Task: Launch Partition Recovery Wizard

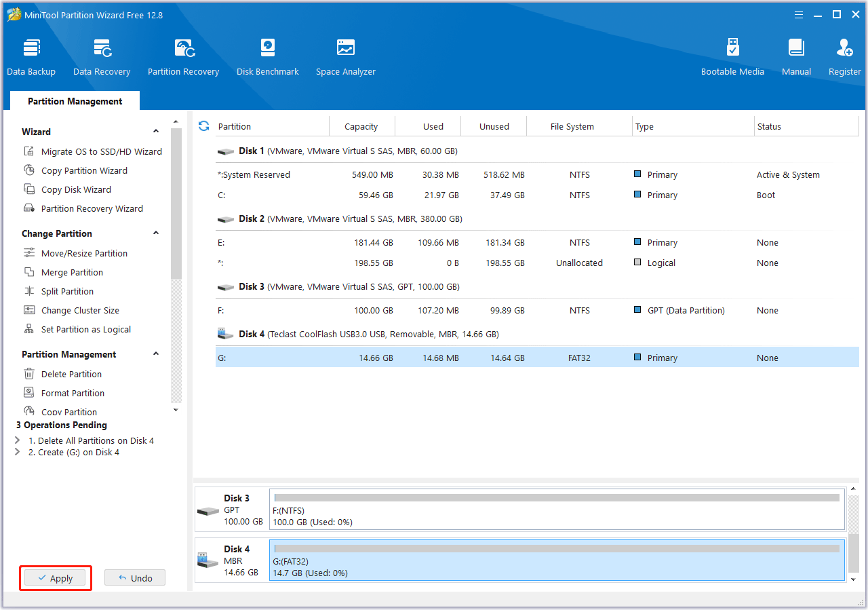Action: click(84, 208)
